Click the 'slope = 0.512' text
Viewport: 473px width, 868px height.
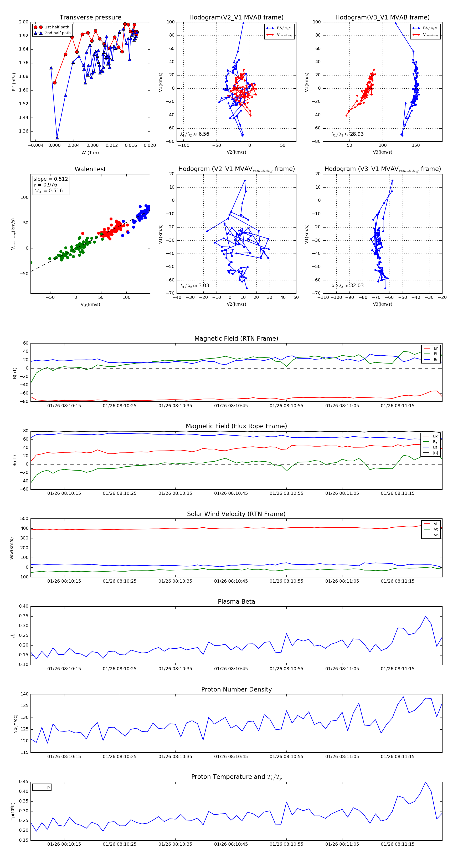pyautogui.click(x=50, y=179)
